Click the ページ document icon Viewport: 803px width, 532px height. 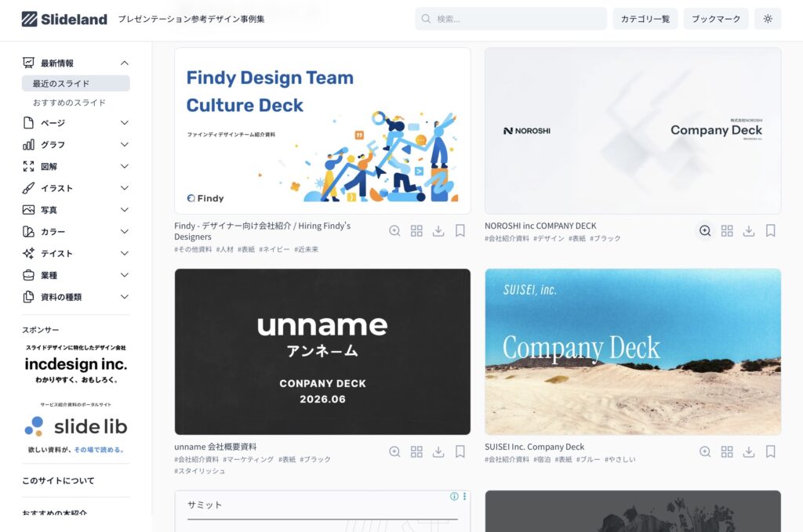29,123
